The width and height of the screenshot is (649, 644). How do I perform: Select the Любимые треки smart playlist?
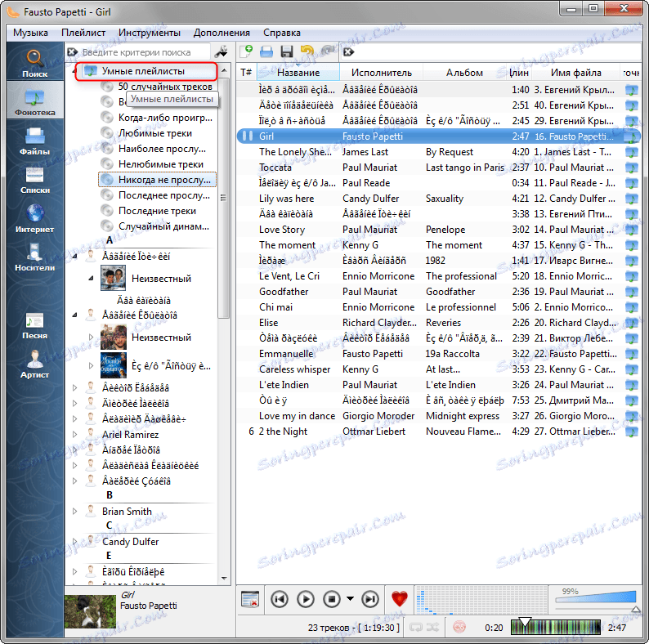(x=155, y=133)
